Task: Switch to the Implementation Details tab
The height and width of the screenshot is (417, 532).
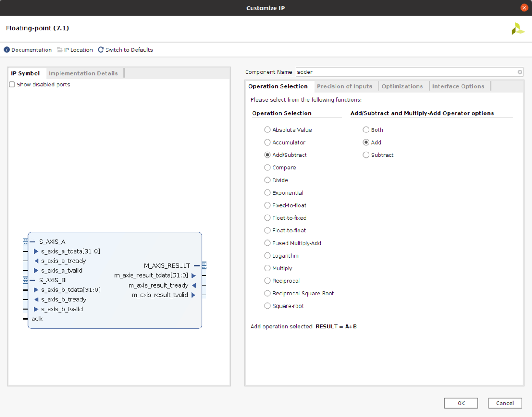Action: tap(83, 73)
